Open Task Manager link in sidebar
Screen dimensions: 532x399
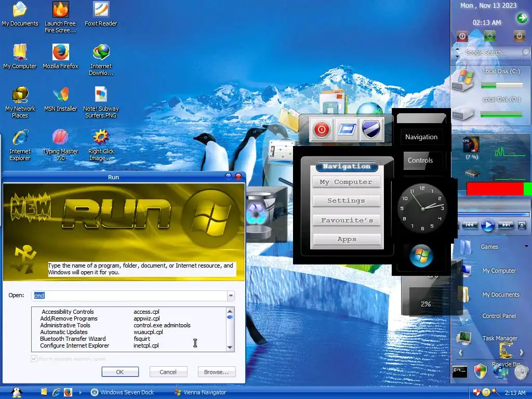(x=500, y=338)
